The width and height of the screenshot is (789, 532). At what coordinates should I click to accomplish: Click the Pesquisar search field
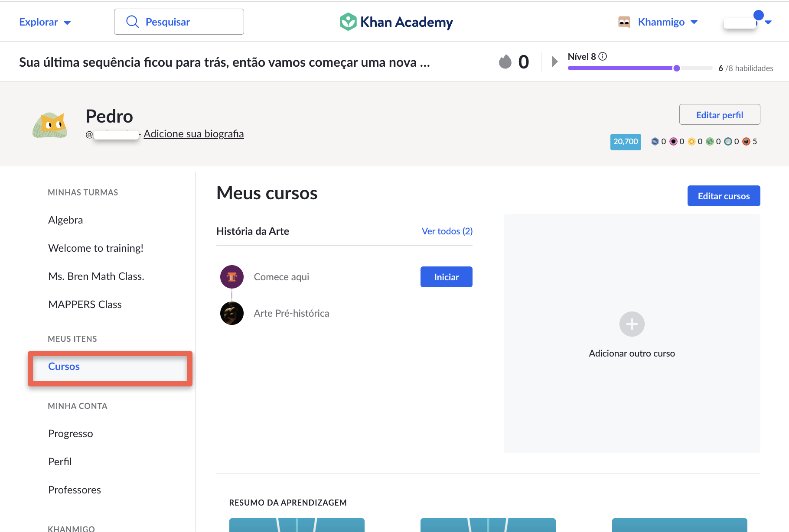pos(179,22)
